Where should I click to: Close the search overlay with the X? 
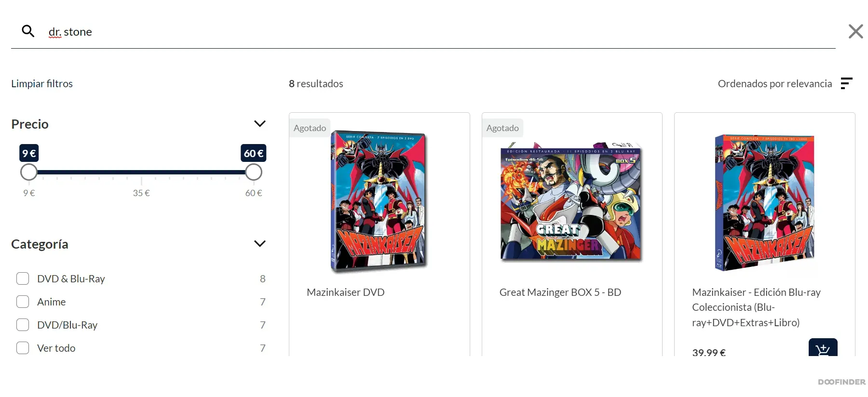[x=856, y=31]
